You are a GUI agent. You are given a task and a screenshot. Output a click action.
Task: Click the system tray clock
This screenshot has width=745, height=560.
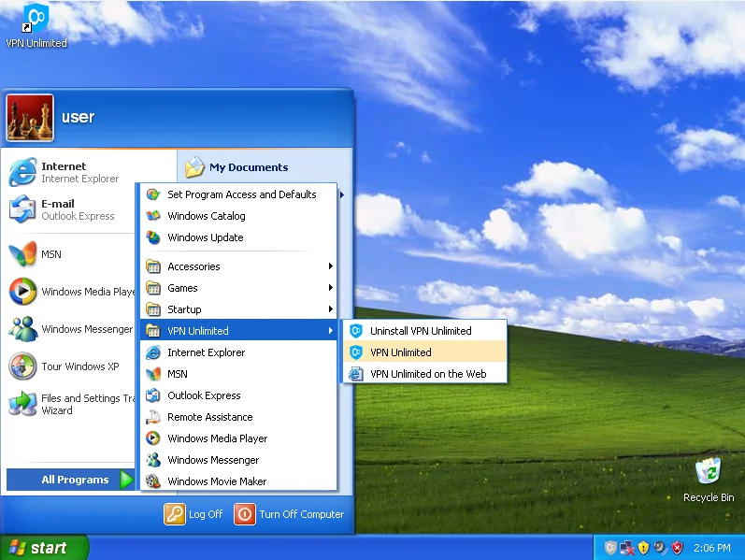[714, 548]
